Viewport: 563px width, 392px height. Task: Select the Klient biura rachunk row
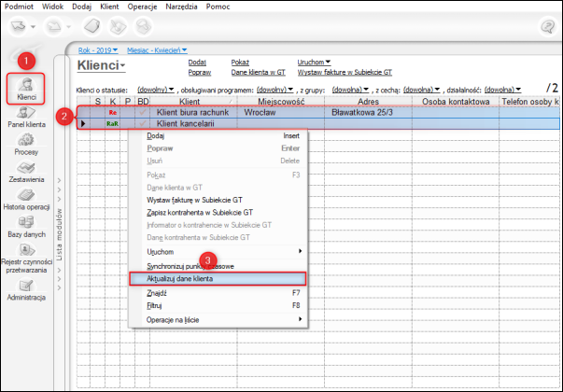pos(318,112)
